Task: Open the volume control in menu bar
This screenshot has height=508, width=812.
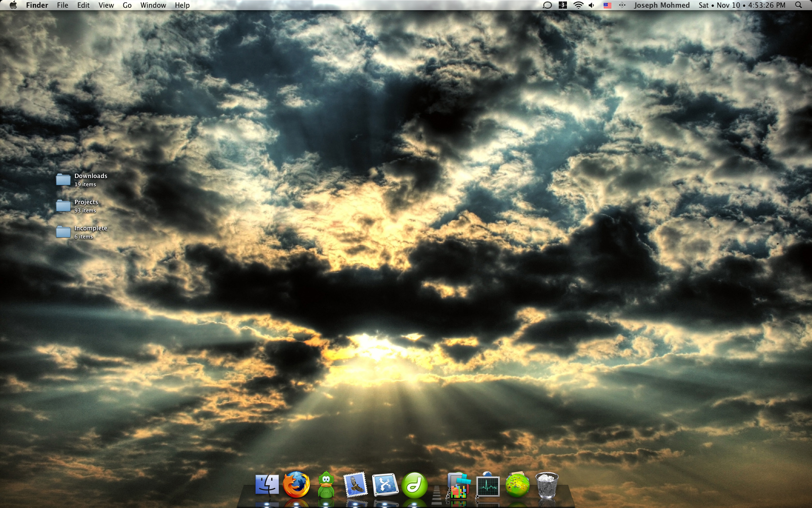Action: 592,5
